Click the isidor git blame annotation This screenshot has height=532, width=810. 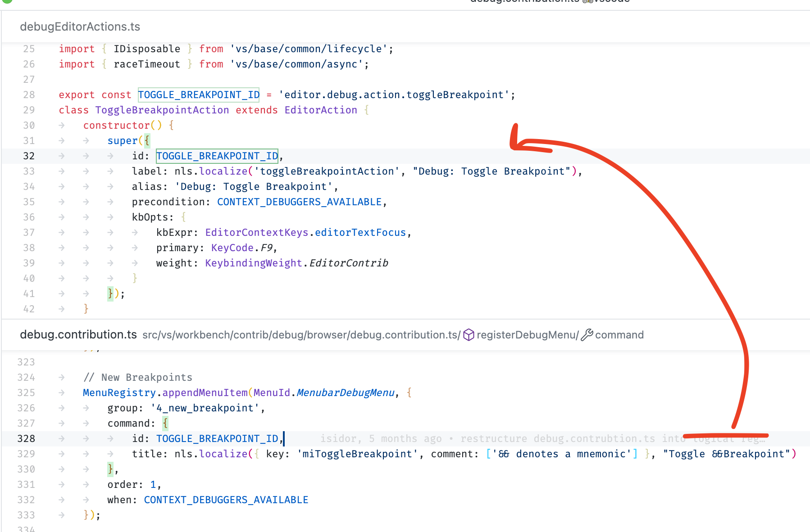339,438
